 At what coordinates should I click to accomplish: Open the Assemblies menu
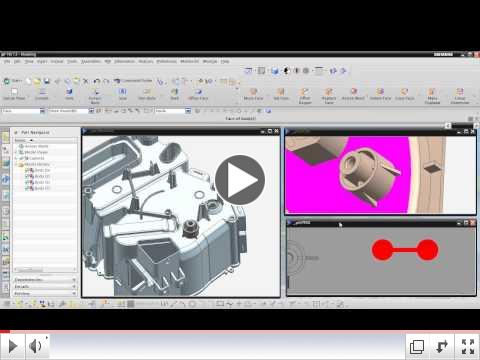[x=91, y=62]
